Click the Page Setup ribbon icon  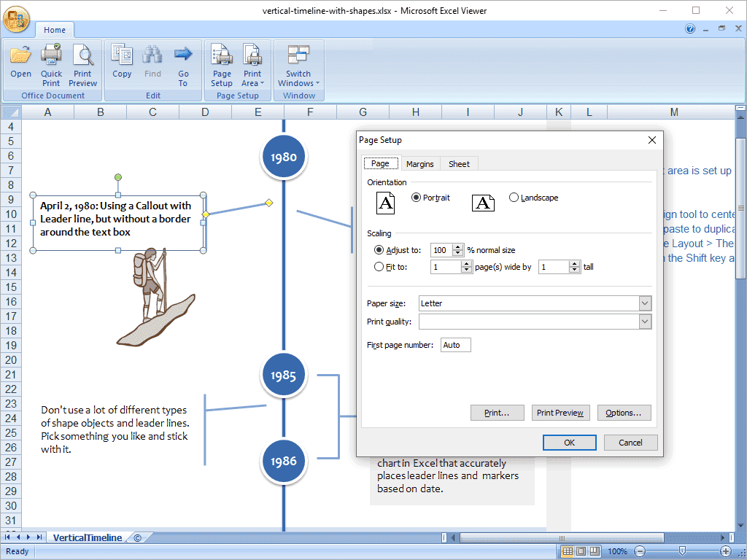click(x=222, y=55)
